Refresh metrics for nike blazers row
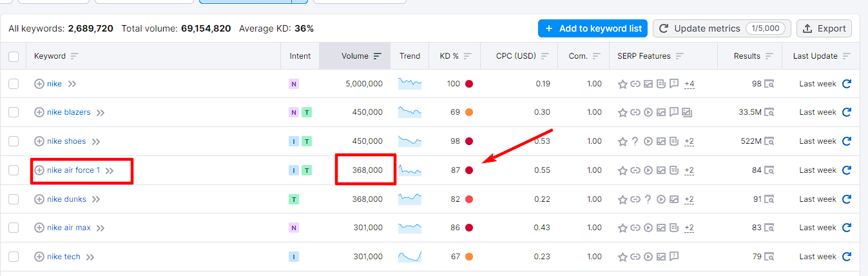The width and height of the screenshot is (868, 276). [x=847, y=112]
